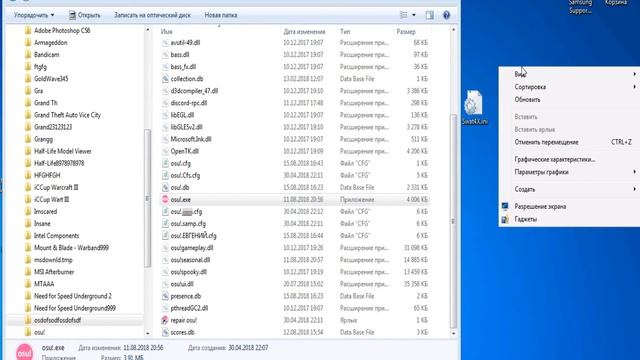This screenshot has width=640, height=360.
Task: Click folder tree vertical scrollbar
Action: coord(147,198)
